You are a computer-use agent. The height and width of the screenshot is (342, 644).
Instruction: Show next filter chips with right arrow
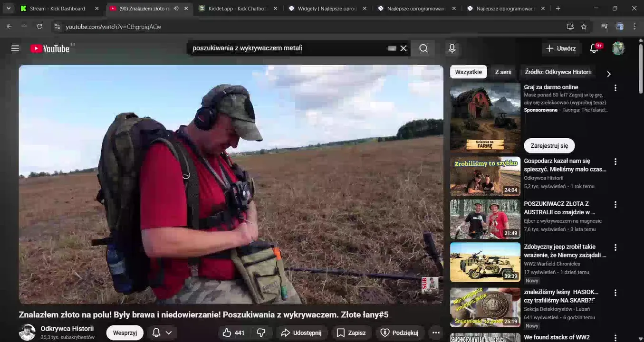point(608,74)
